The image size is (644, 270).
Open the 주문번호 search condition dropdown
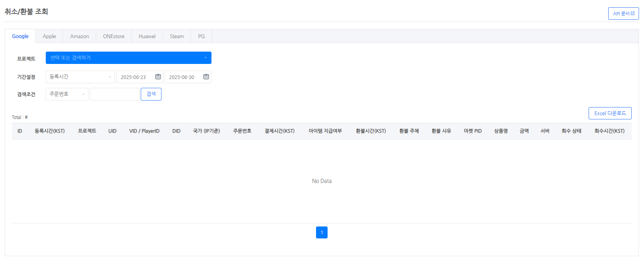67,94
